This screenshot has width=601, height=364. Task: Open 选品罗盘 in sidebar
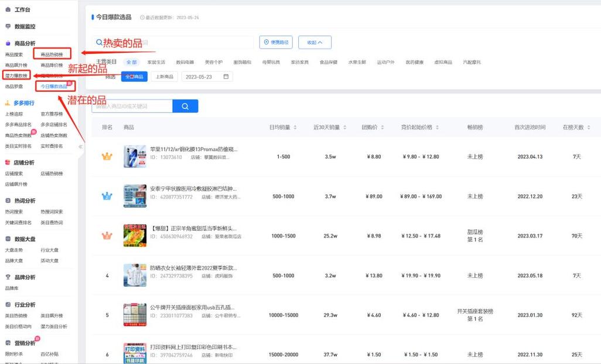pyautogui.click(x=14, y=87)
